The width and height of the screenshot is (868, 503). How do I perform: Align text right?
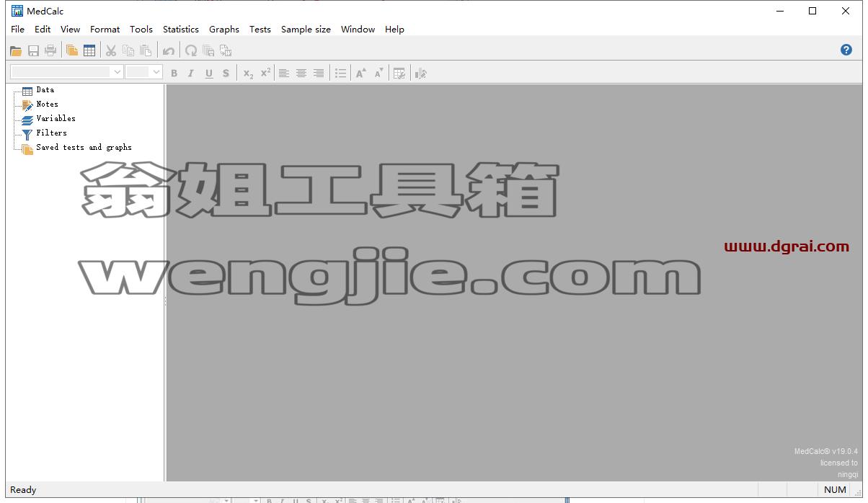point(319,73)
